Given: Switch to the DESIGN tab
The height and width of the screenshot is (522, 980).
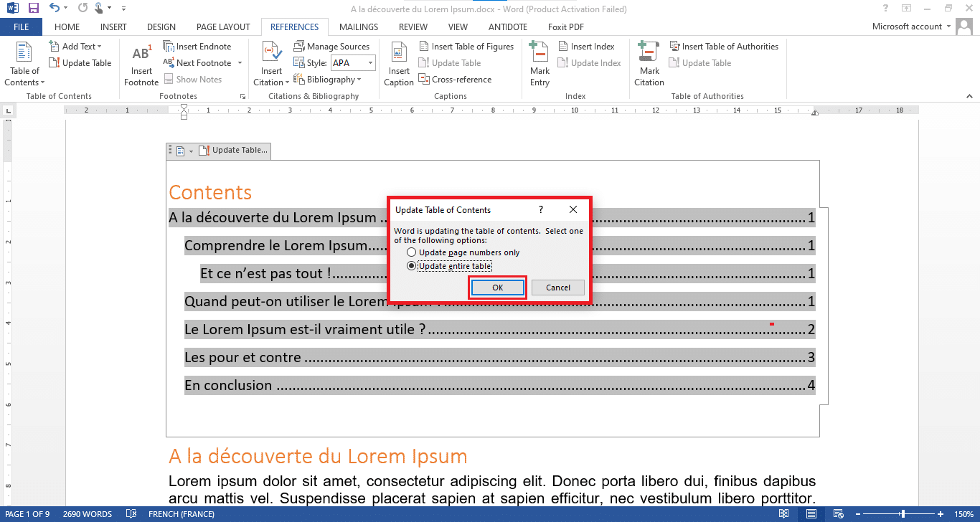Looking at the screenshot, I should [x=161, y=27].
